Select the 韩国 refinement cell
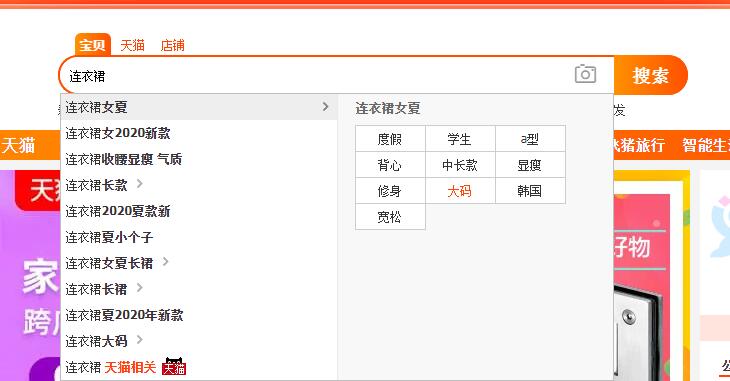Screen dimensions: 730x381 point(530,191)
